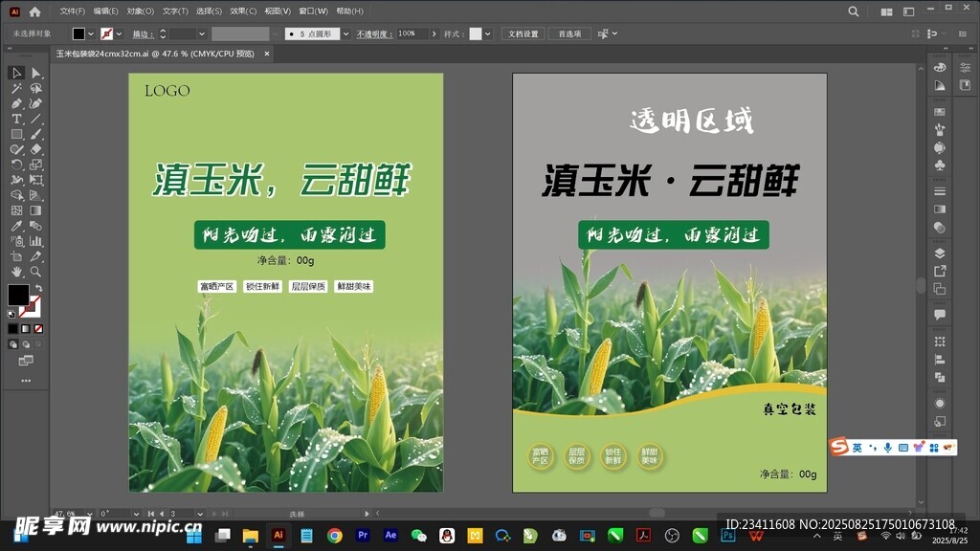Click the Home icon
Image resolution: width=980 pixels, height=551 pixels.
(x=35, y=11)
